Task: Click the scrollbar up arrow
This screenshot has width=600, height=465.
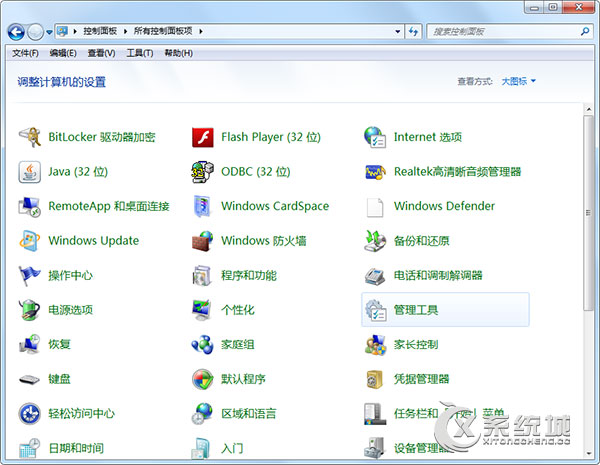Action: coord(589,109)
